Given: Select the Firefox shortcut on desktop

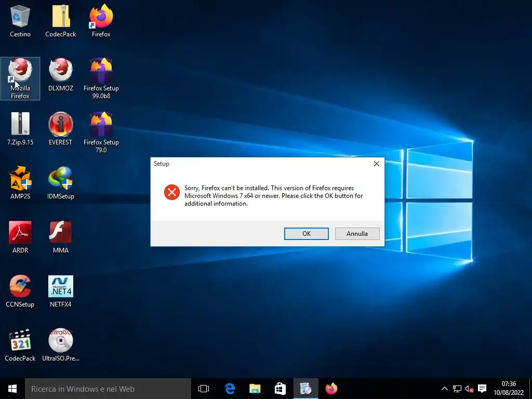Looking at the screenshot, I should (101, 20).
